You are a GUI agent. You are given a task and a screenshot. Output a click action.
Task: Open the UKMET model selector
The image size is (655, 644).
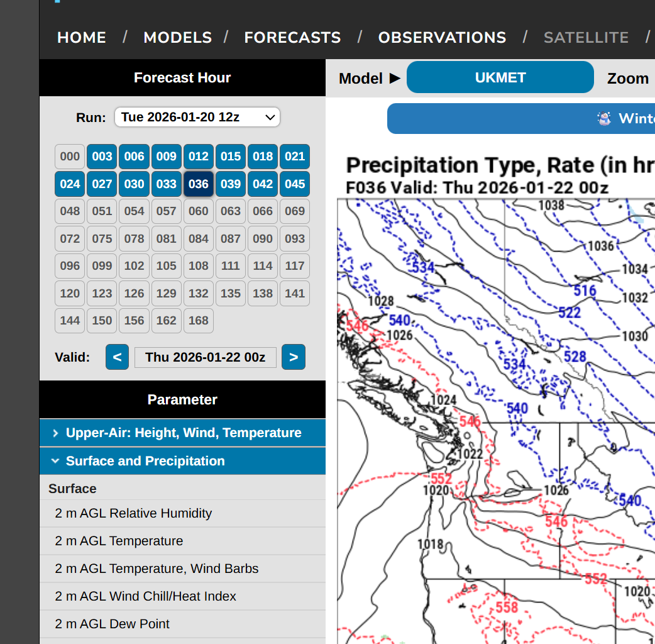pyautogui.click(x=500, y=77)
